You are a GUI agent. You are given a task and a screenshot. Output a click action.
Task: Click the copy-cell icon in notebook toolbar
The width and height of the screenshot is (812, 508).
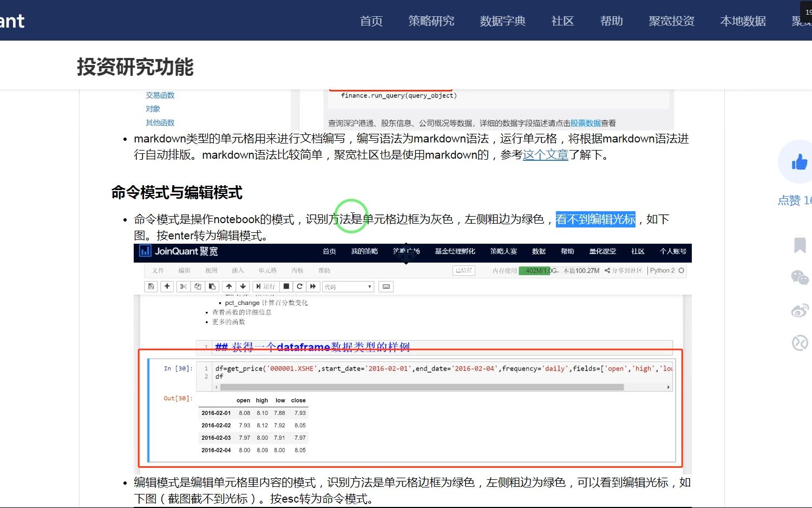click(198, 286)
